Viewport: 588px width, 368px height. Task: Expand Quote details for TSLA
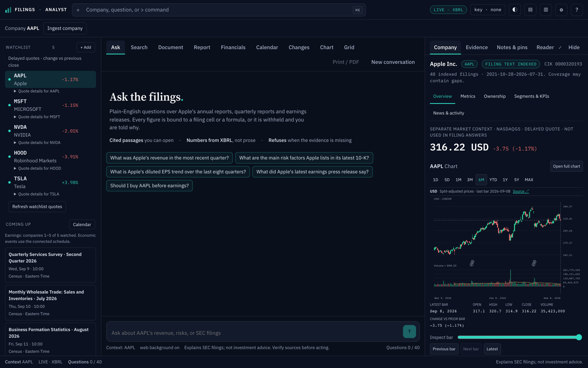(x=36, y=194)
